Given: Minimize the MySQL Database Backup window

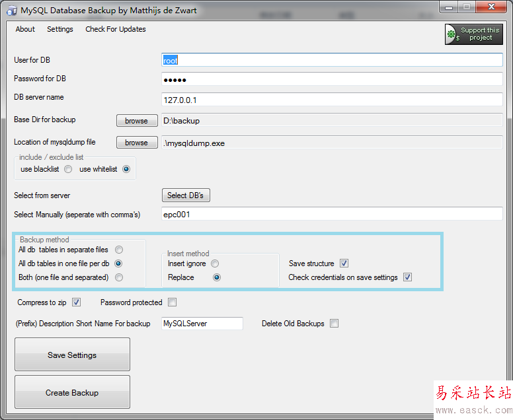Looking at the screenshot, I should (449, 7).
